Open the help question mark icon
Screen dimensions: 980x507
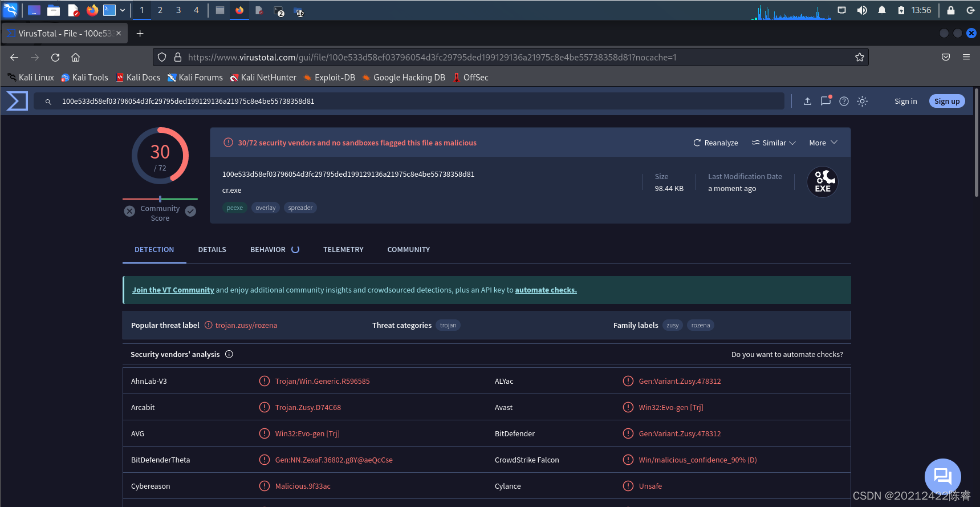(x=844, y=101)
